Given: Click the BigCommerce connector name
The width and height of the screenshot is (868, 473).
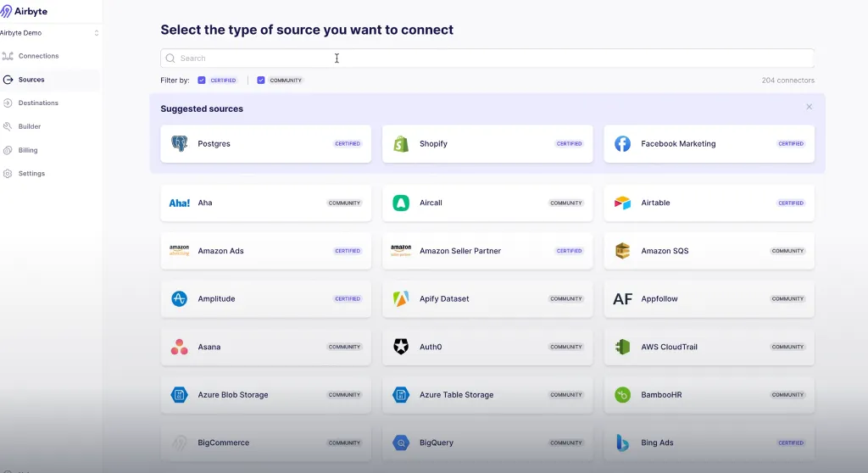Looking at the screenshot, I should pos(224,442).
